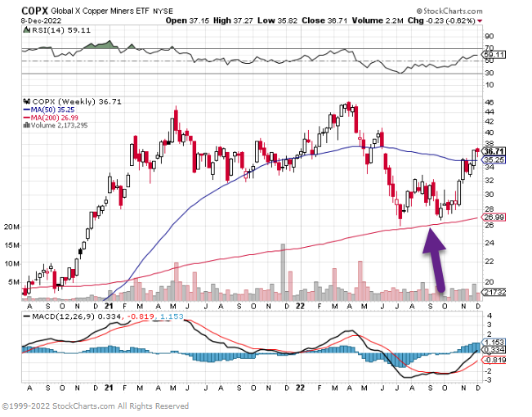
Task: Click the MA(200) 26.99 legend entry
Action: (x=54, y=118)
